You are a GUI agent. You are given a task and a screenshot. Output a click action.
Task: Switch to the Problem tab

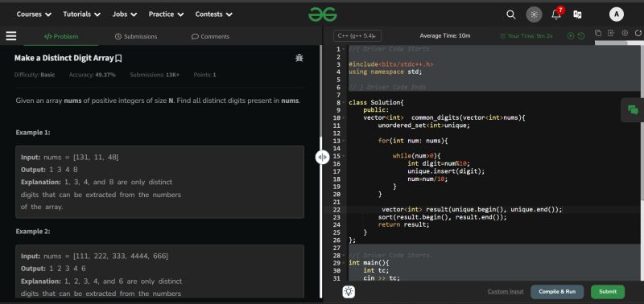(61, 36)
